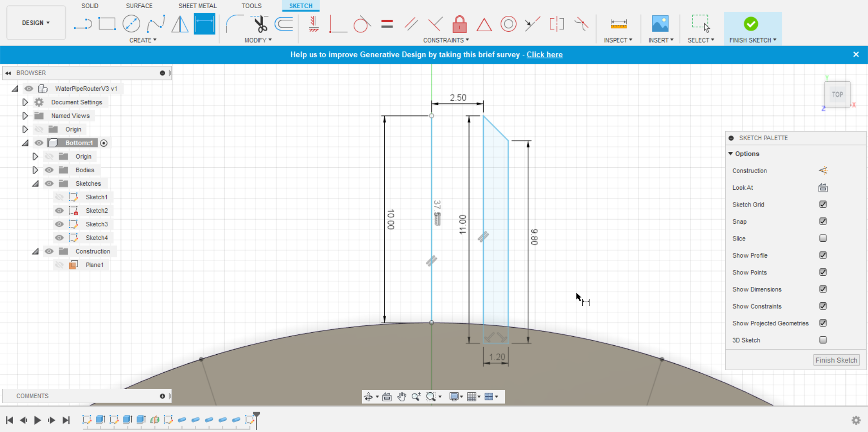868x432 pixels.
Task: Activate the Concentric constraint
Action: [508, 23]
